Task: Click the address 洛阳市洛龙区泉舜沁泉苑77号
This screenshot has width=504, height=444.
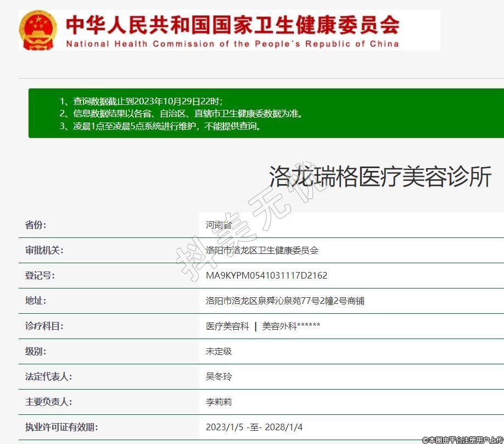Action: [x=285, y=301]
